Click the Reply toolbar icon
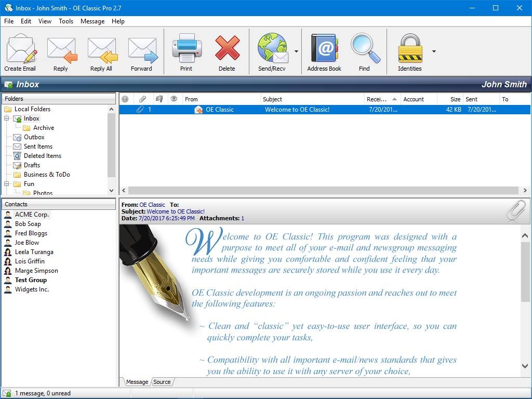The image size is (532, 399). 61,50
